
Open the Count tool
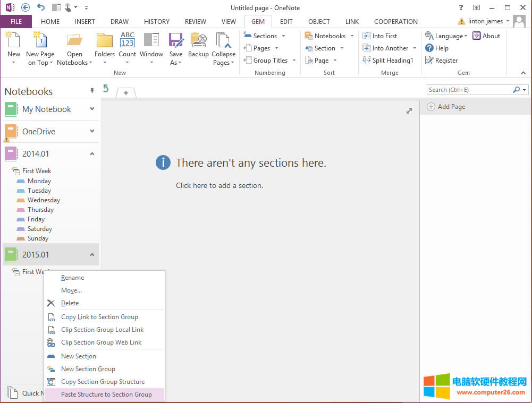(x=127, y=41)
